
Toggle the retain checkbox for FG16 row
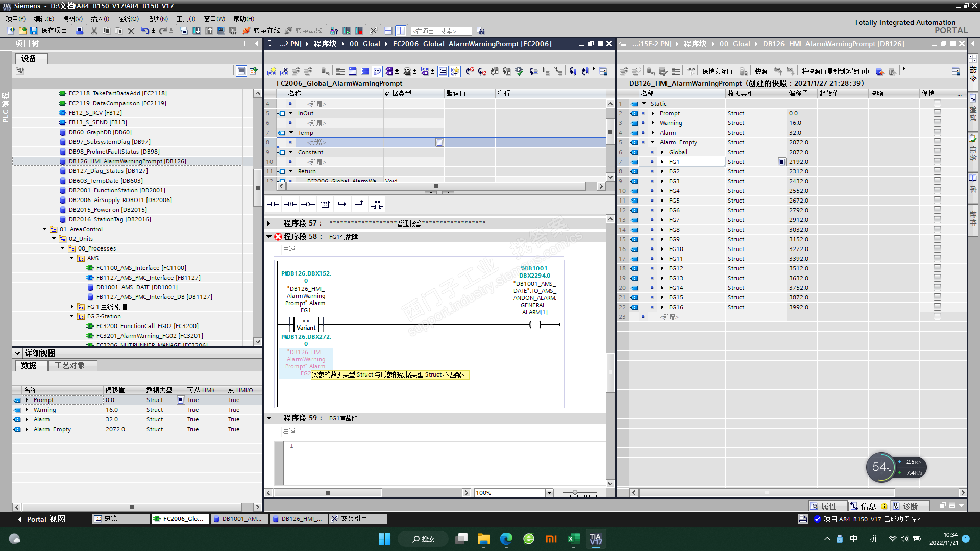[x=937, y=307]
